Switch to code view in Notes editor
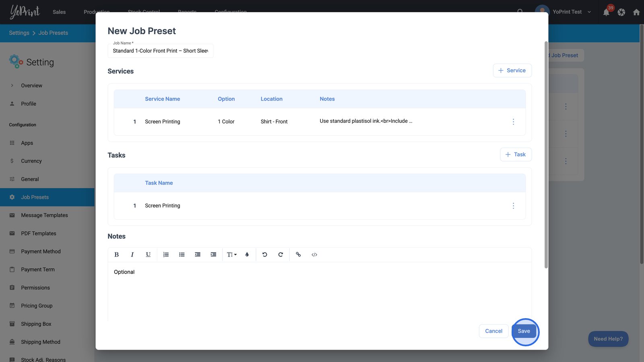This screenshot has width=644, height=362. [x=314, y=255]
